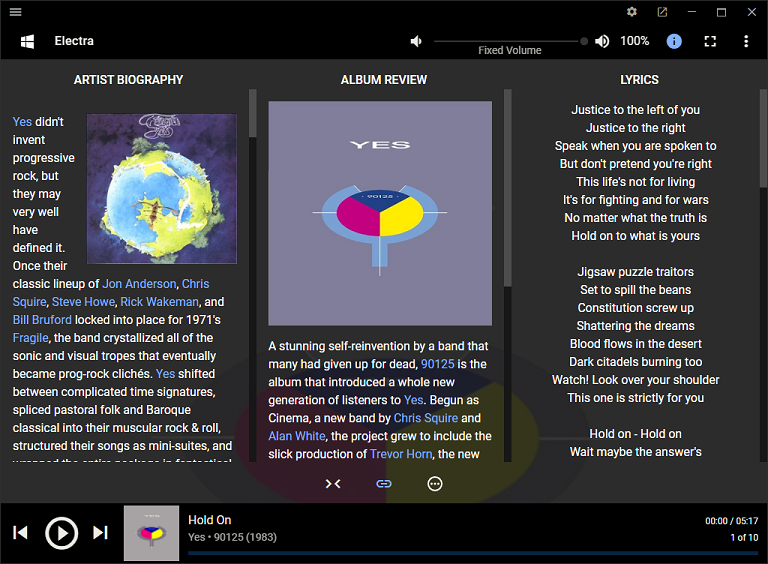Skip to the next track
This screenshot has width=768, height=564.
pos(100,532)
